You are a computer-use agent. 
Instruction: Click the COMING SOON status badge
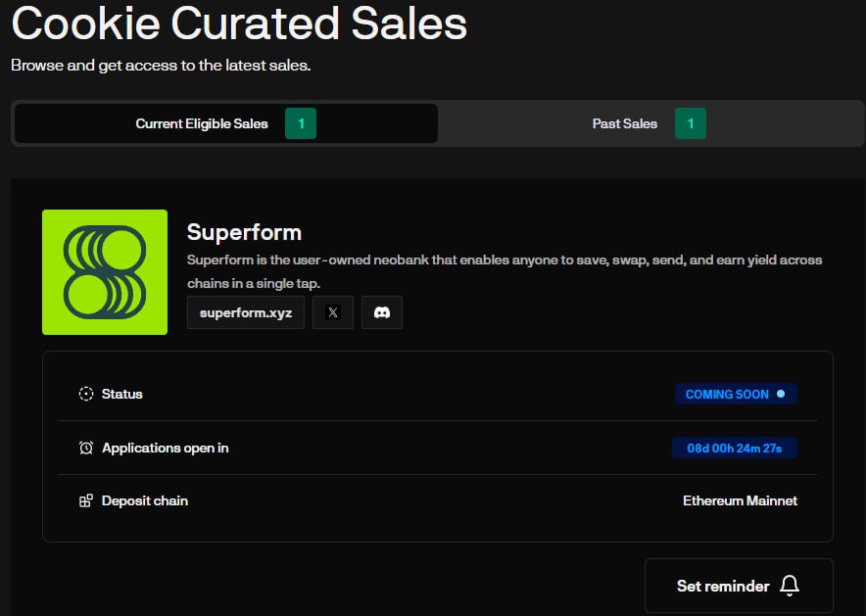[728, 394]
